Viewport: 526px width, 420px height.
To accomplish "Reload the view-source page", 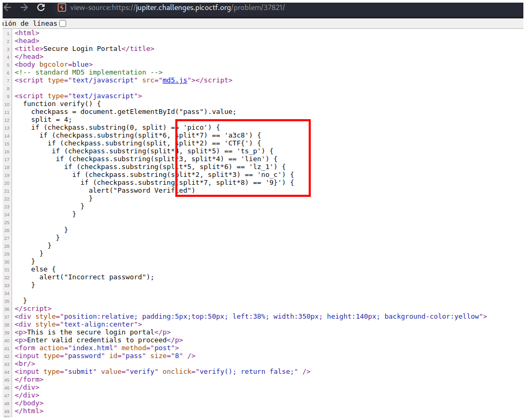I will [41, 8].
